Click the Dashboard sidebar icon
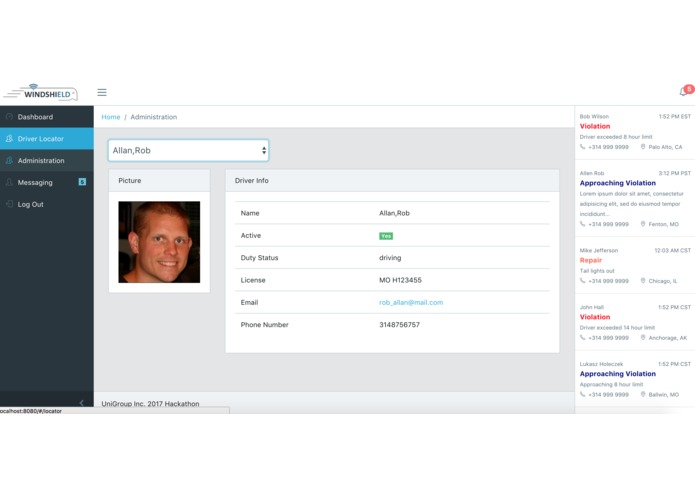Viewport: 695px width, 494px height. 9,117
